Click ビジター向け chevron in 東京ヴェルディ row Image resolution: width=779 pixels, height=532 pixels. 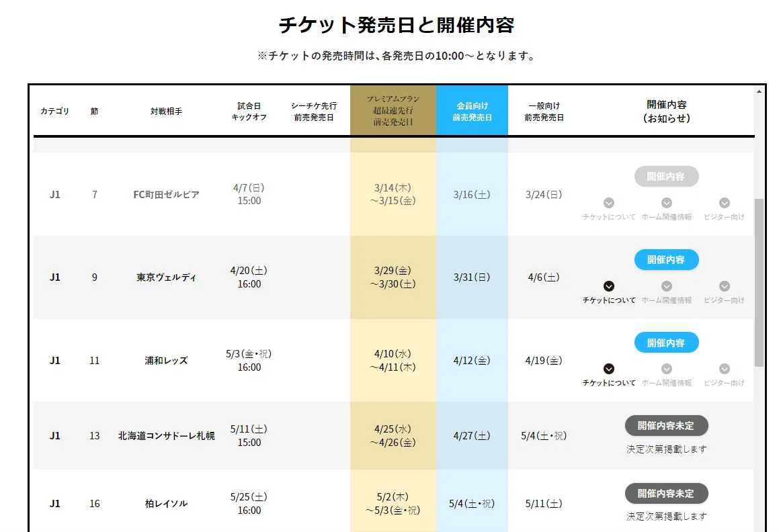(x=725, y=286)
